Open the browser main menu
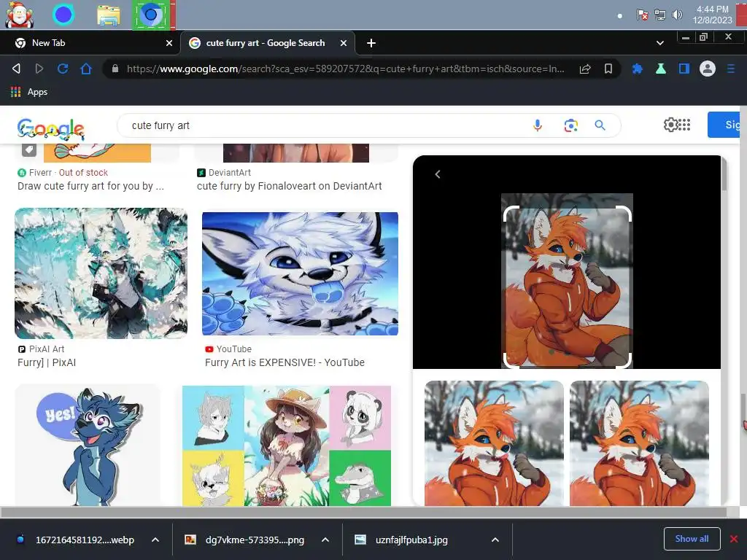Image resolution: width=747 pixels, height=560 pixels. pos(731,69)
